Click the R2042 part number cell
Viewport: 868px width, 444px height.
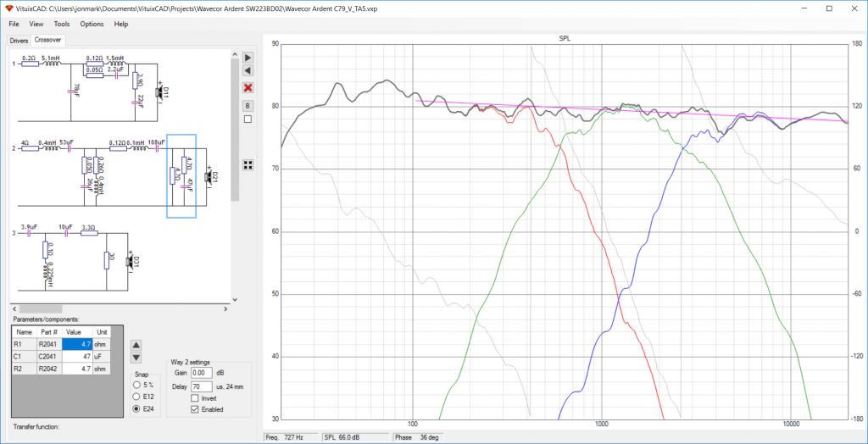click(49, 368)
